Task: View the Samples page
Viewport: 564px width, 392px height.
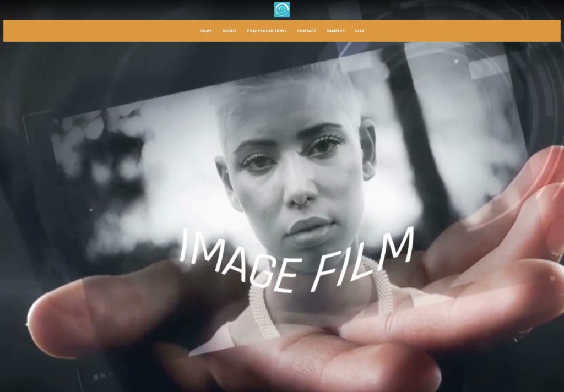Action: tap(335, 31)
